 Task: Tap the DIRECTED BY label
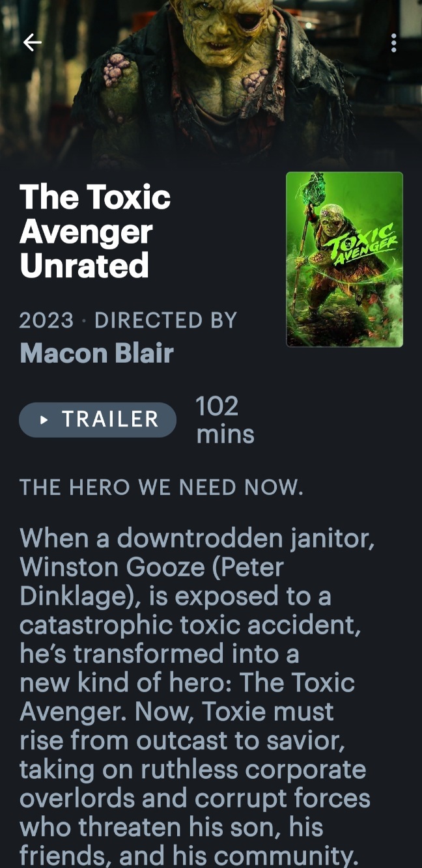pos(166,320)
